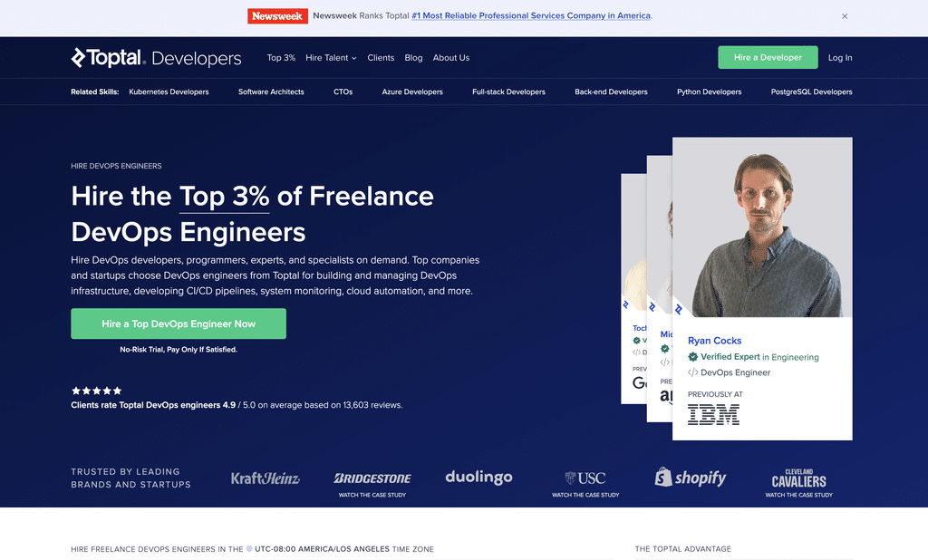Click the USC logo

coord(585,478)
